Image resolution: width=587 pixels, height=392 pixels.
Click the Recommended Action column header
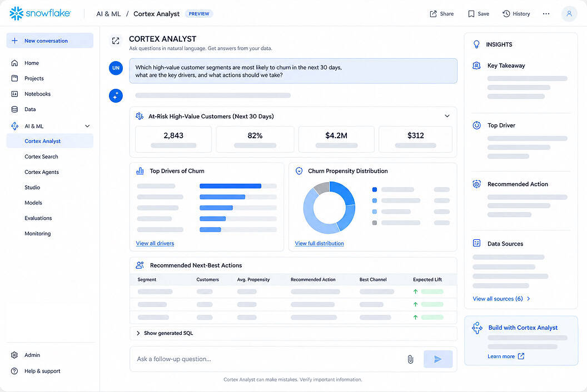tap(313, 279)
